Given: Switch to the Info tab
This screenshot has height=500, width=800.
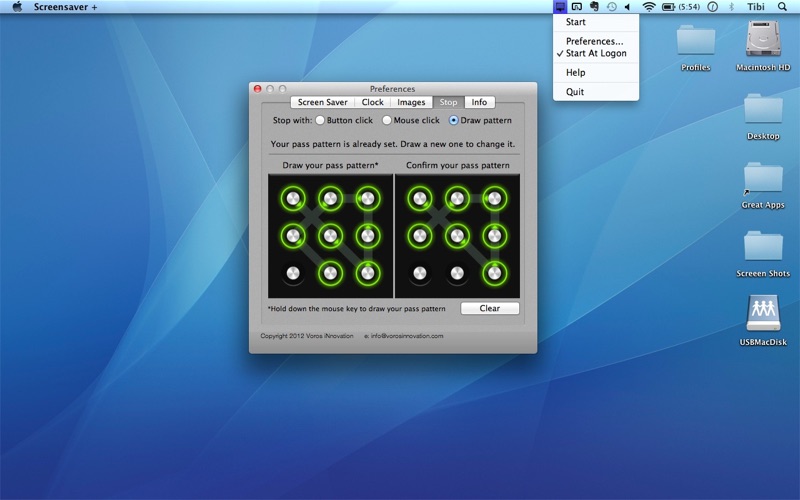Looking at the screenshot, I should coord(479,102).
